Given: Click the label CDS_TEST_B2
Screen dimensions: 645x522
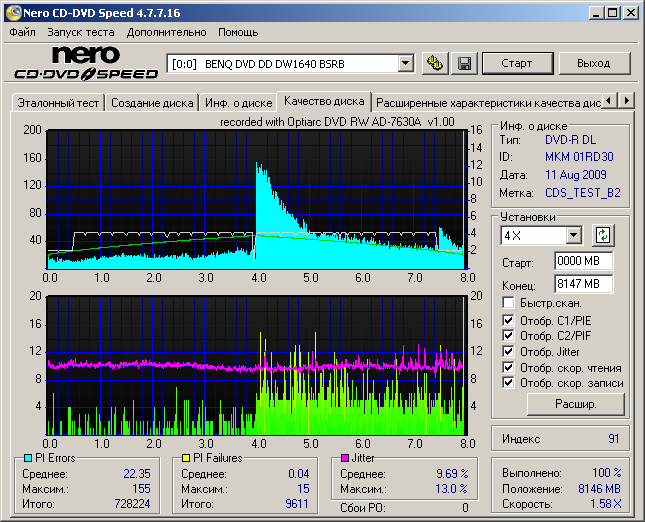Looking at the screenshot, I should [x=582, y=193].
